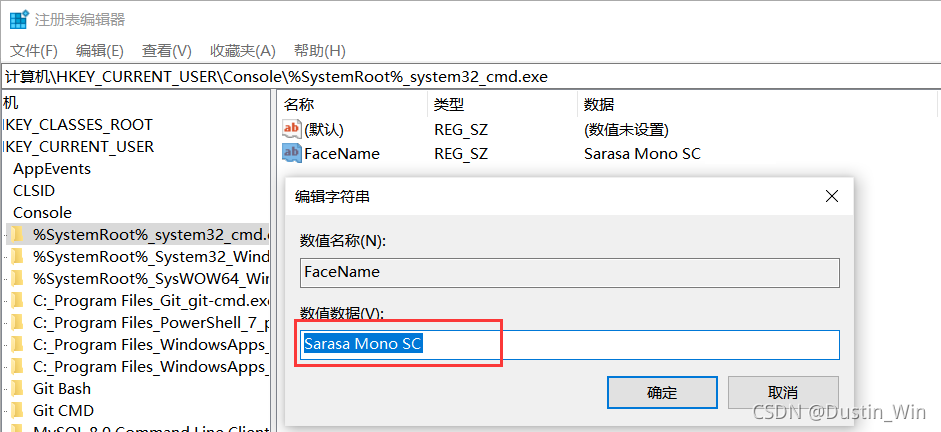Select the %SystemRoot%_system32_cmd.exe key name
This screenshot has height=432, width=941.
click(x=151, y=235)
